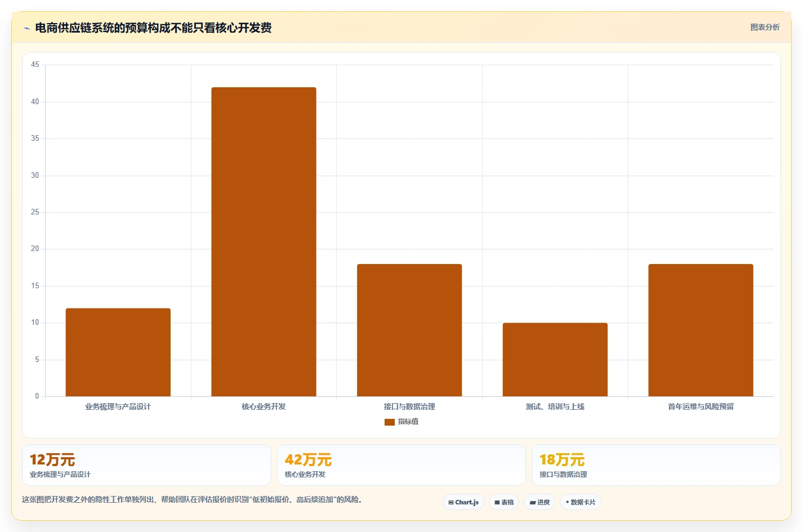Select the 表格 tag pill
Viewport: 803px width, 532px height.
pyautogui.click(x=504, y=502)
